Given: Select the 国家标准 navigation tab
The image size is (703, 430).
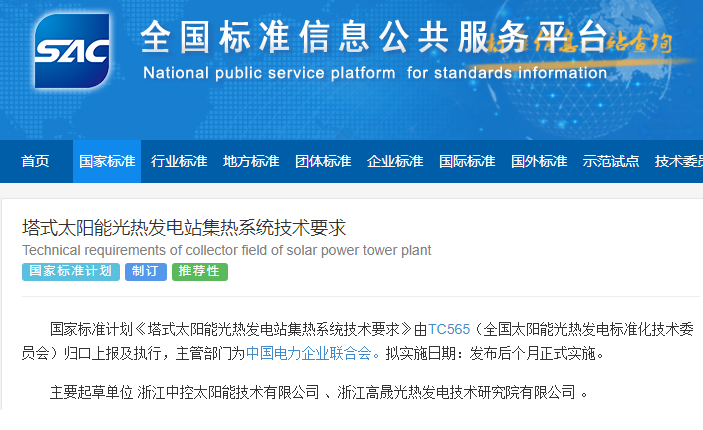Looking at the screenshot, I should coord(107,161).
